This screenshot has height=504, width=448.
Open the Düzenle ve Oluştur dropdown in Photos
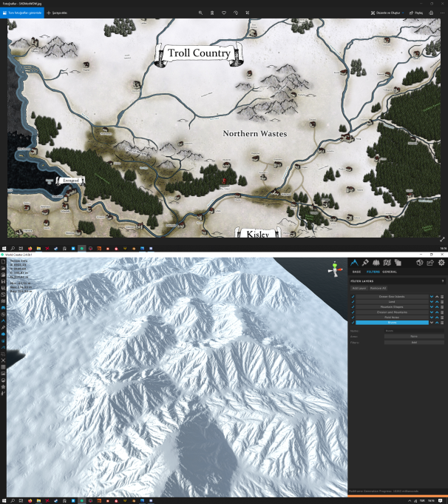pos(387,13)
